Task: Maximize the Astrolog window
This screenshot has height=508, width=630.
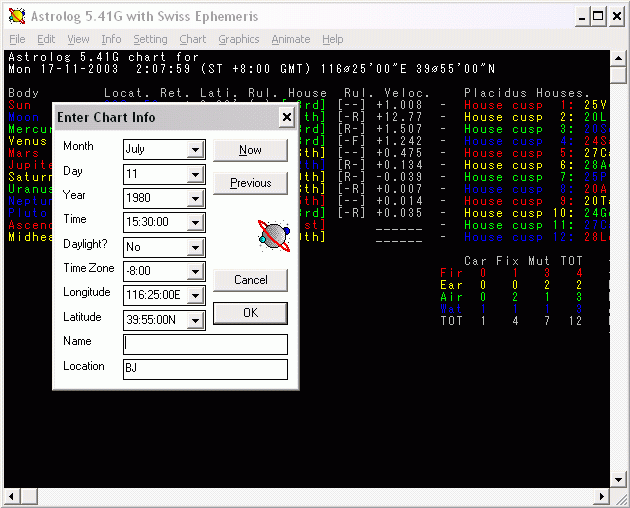Action: coord(598,17)
